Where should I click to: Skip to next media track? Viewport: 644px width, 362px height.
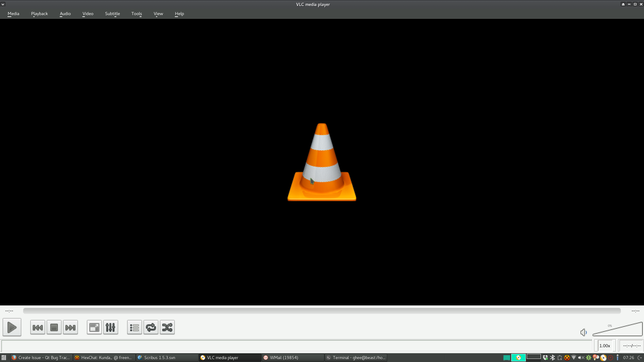[x=70, y=327]
